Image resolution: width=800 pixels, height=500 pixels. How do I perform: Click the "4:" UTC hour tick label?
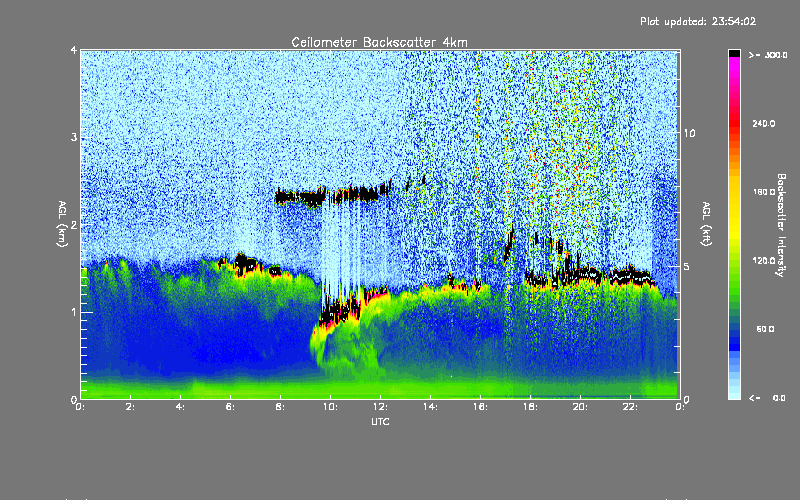[181, 407]
